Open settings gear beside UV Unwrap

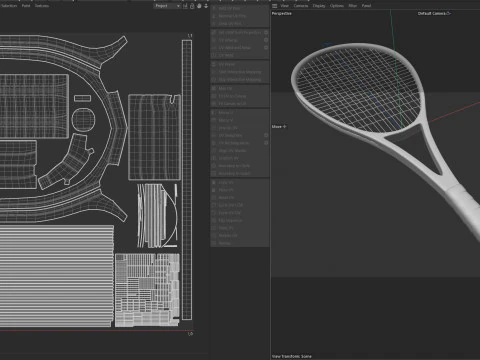click(x=266, y=40)
